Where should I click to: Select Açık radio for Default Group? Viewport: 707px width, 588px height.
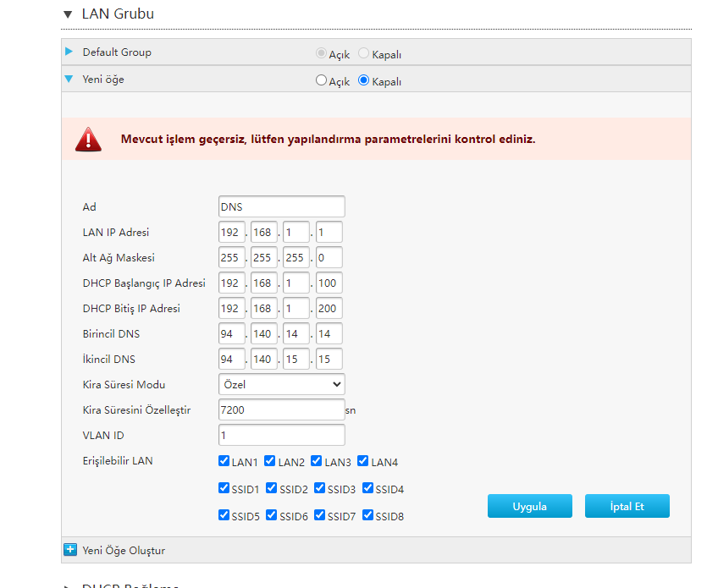click(321, 53)
